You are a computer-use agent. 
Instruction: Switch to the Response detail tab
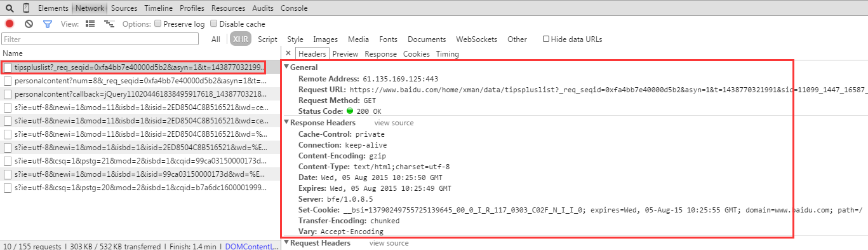pos(380,54)
